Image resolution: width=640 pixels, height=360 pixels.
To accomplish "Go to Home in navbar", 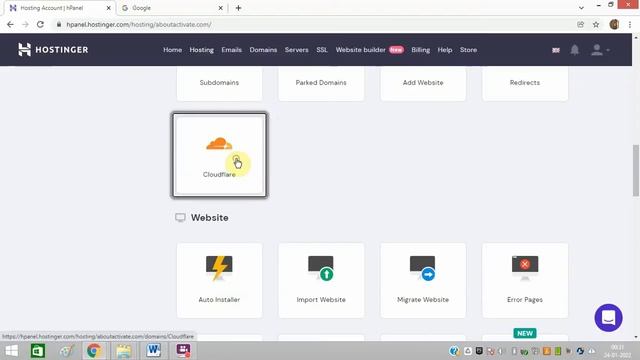I will (x=173, y=50).
